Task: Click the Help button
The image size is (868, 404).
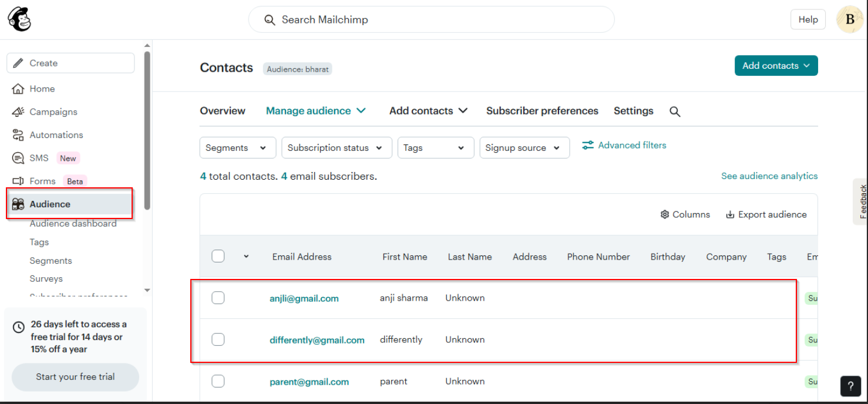Action: tap(808, 20)
